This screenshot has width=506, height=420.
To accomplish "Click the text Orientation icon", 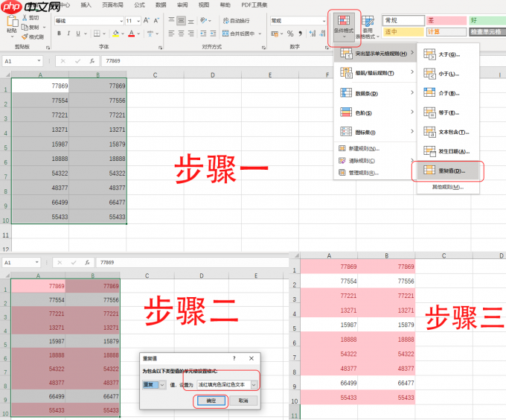I will click(203, 21).
